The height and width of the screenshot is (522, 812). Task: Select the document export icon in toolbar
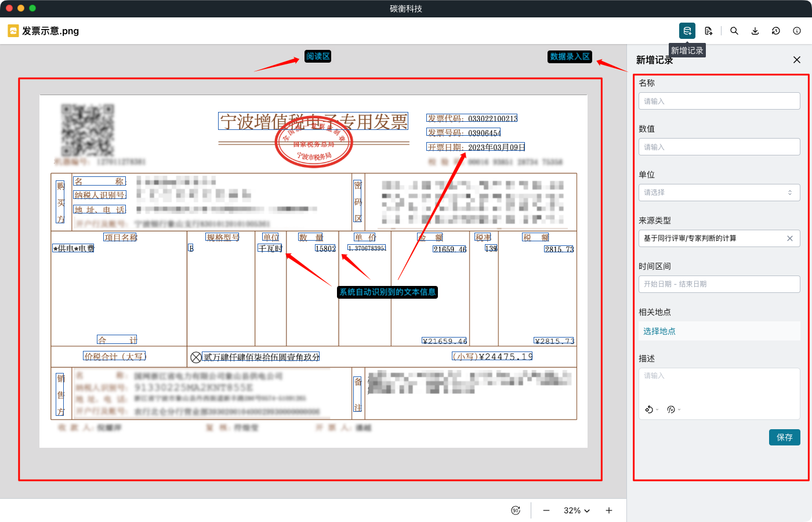click(709, 31)
